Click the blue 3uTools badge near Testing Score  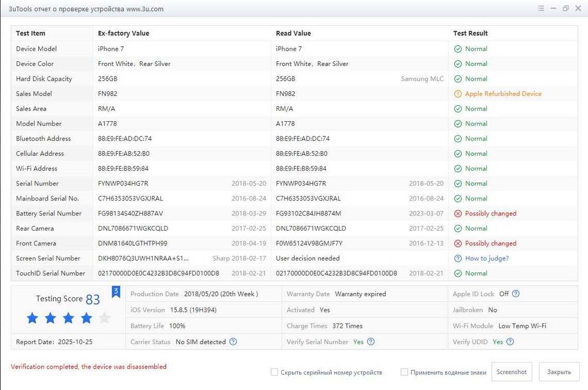tap(116, 292)
